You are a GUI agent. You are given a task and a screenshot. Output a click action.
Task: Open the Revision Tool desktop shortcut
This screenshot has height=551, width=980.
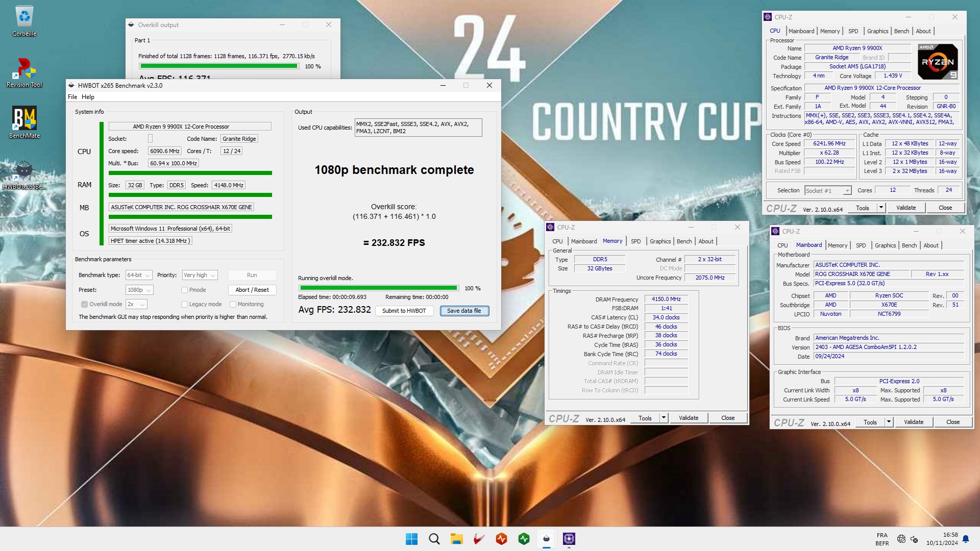click(x=24, y=72)
